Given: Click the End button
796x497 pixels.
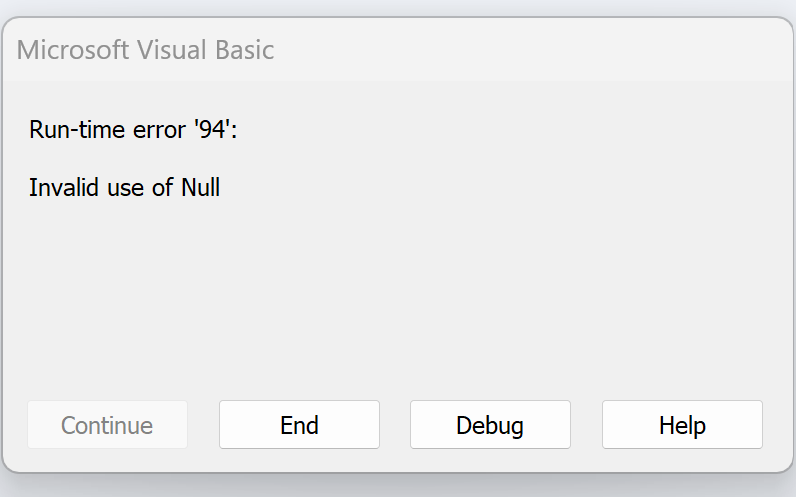Looking at the screenshot, I should tap(299, 425).
